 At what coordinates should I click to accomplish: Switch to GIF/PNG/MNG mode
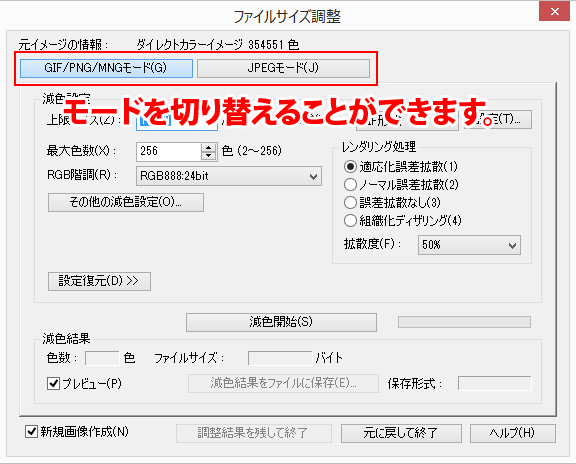pyautogui.click(x=106, y=68)
